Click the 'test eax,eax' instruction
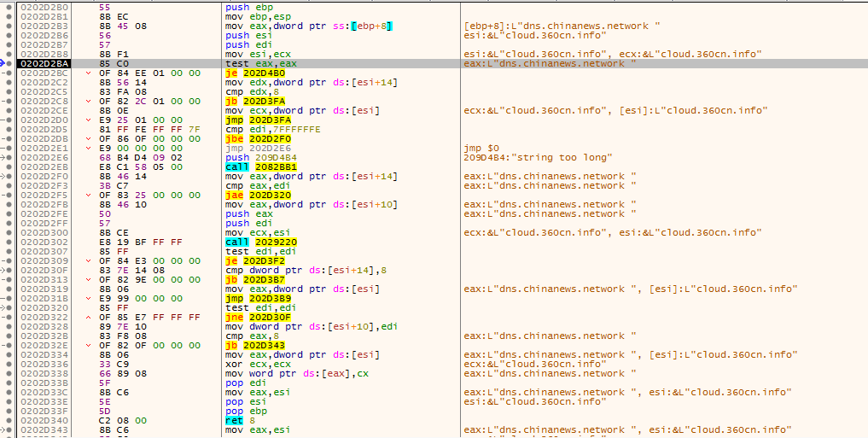868x438 pixels. tap(260, 64)
